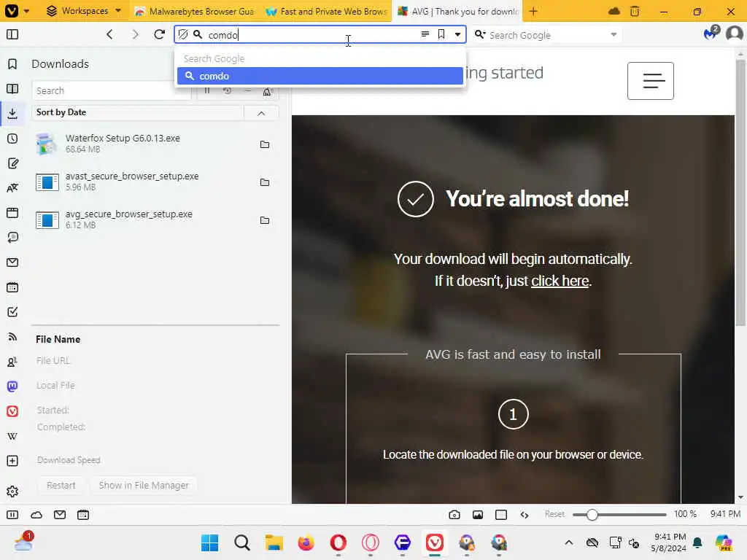Open Contacts panel

(12, 362)
